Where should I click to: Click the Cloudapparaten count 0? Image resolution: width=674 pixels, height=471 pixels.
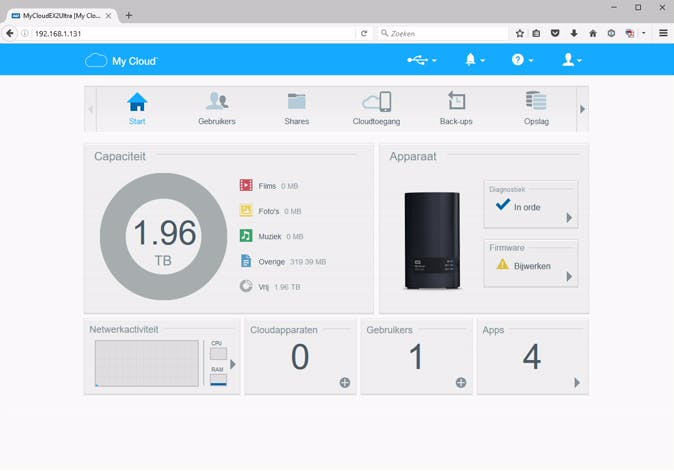click(300, 357)
